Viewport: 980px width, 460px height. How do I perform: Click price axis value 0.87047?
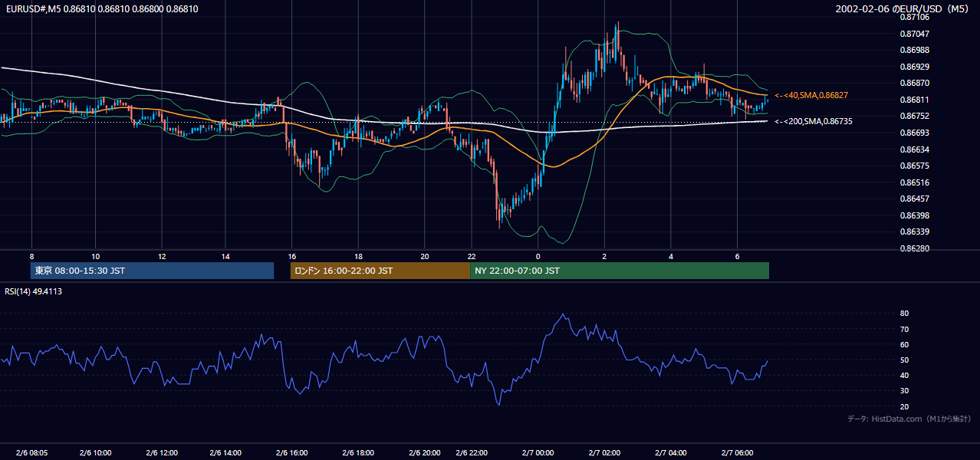pyautogui.click(x=915, y=34)
